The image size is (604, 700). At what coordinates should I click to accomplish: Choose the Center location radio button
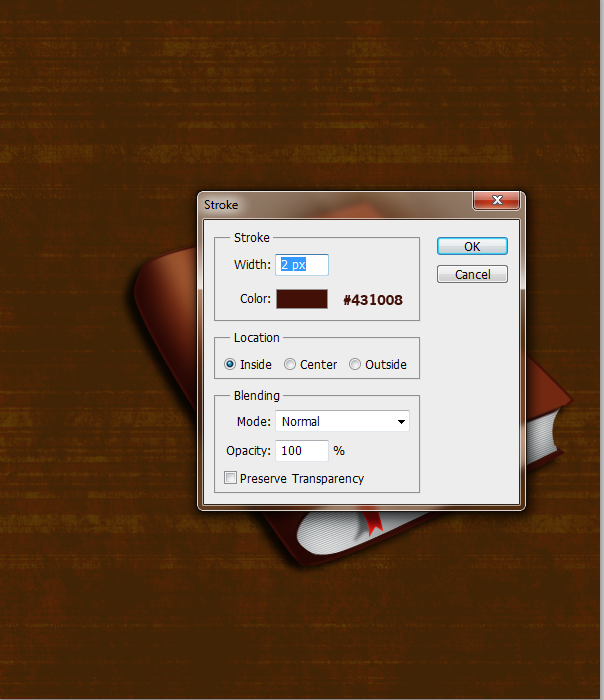pyautogui.click(x=290, y=364)
